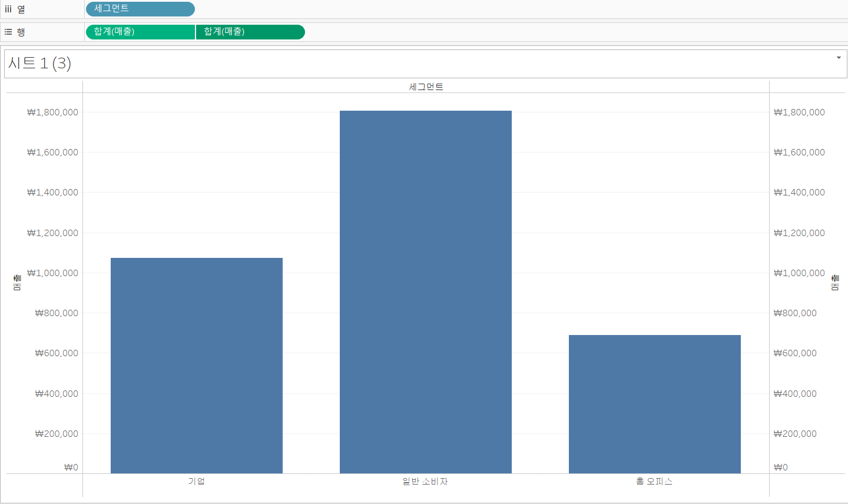This screenshot has height=504, width=848.
Task: Click the 매출 title of the left axis
Action: point(17,282)
